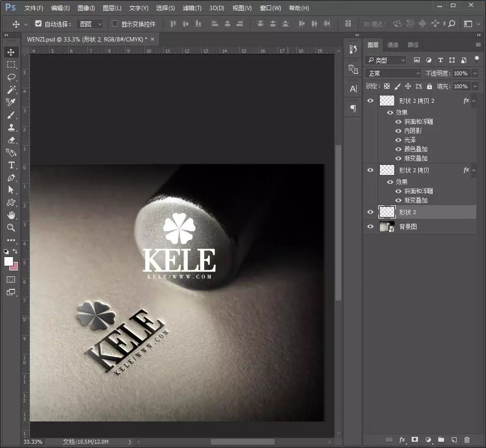Close the WENZI.psd document tab
The width and height of the screenshot is (486, 448).
coord(153,39)
